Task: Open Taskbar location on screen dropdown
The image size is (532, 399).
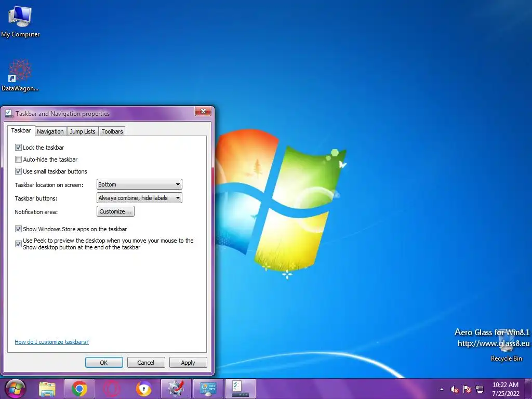Action: pyautogui.click(x=139, y=184)
